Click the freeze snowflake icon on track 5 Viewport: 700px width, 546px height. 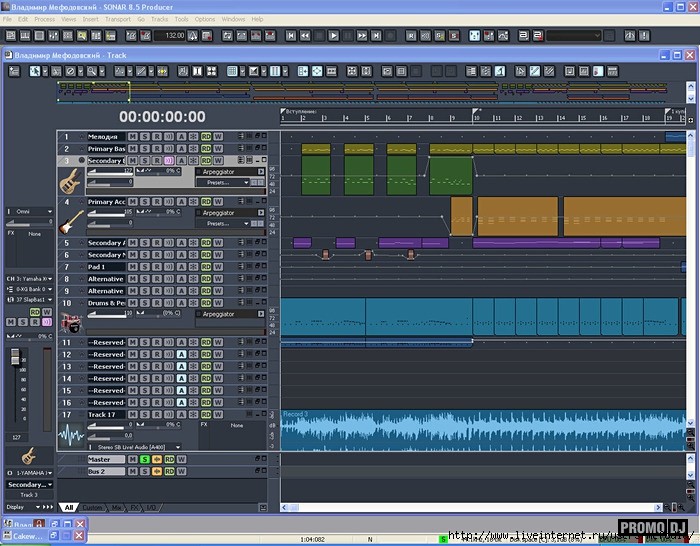tap(193, 243)
